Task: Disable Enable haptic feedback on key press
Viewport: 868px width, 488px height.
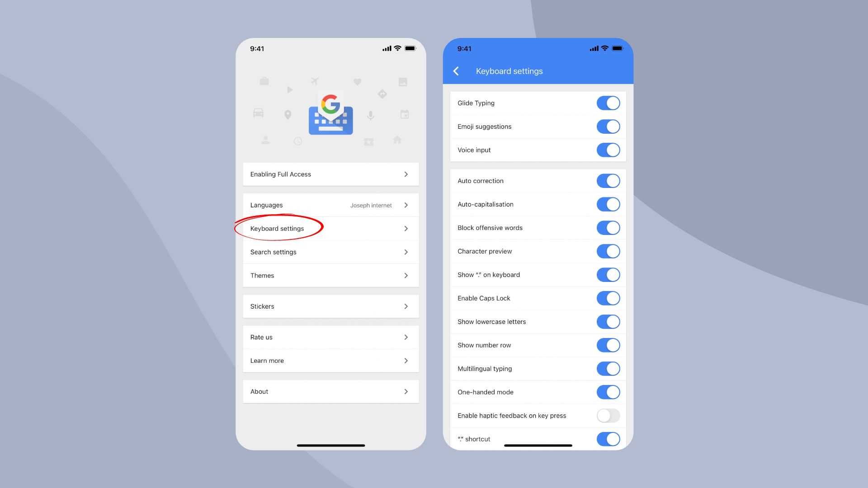Action: [x=608, y=415]
